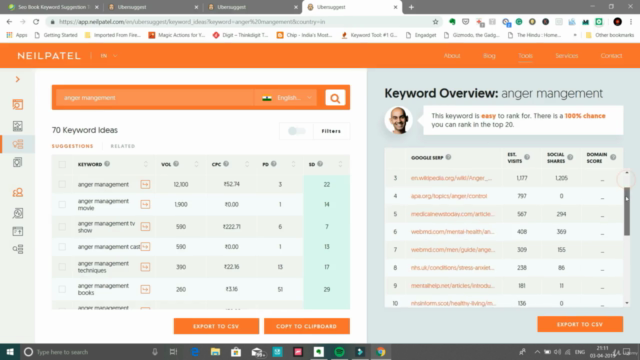Open SERP details arrow for anger management

[x=145, y=184]
